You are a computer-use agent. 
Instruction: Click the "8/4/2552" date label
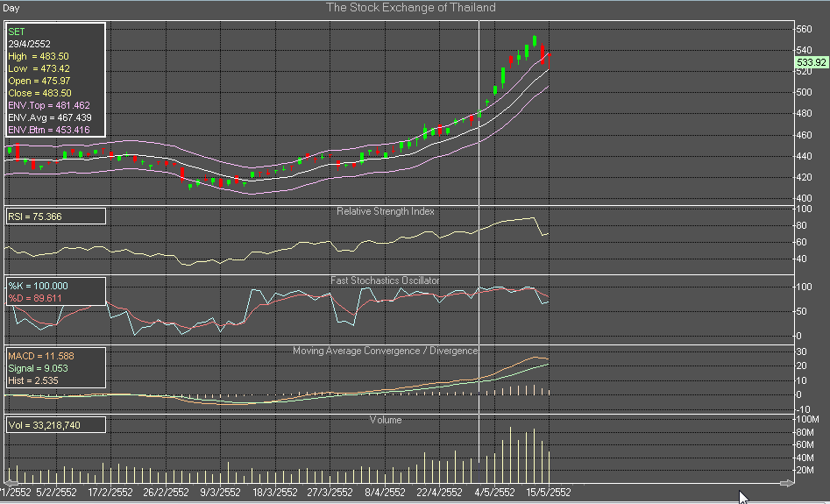coord(385,493)
